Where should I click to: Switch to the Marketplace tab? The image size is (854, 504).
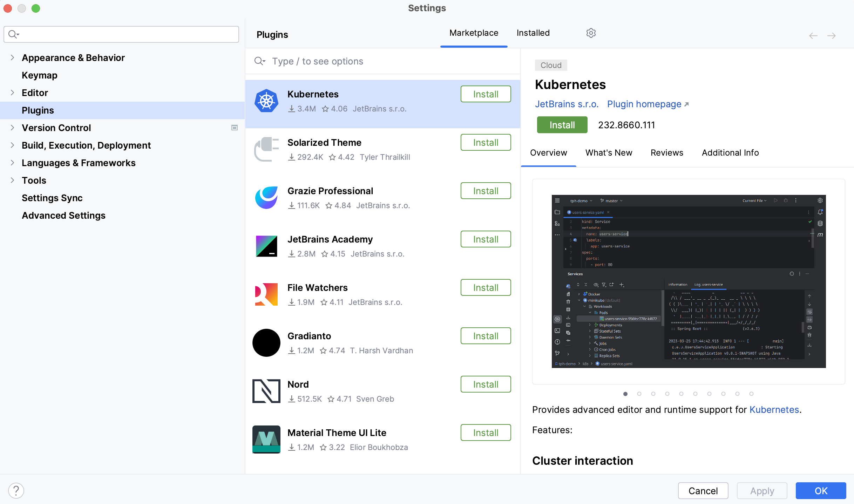click(x=474, y=33)
